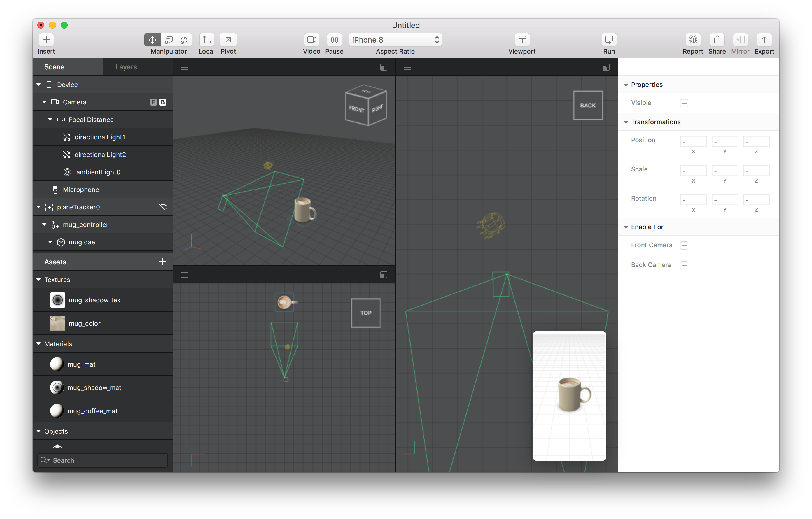Collapse the mug_controller tree item

(44, 224)
